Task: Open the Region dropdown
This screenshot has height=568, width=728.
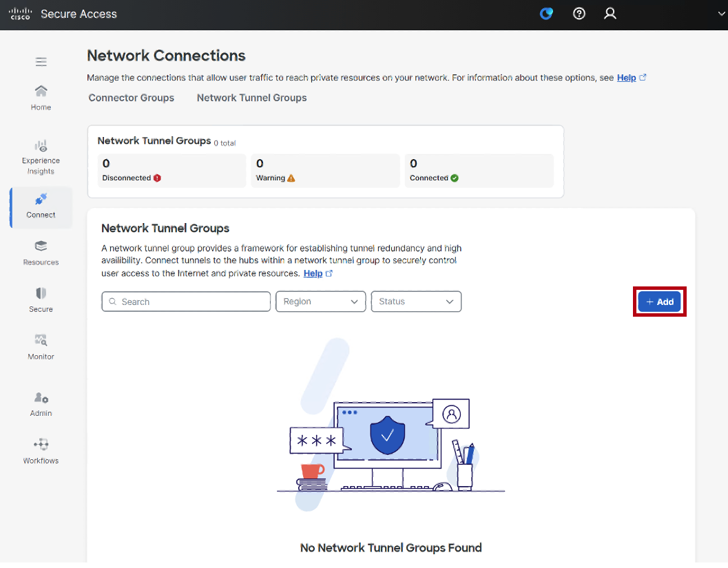Action: (321, 302)
